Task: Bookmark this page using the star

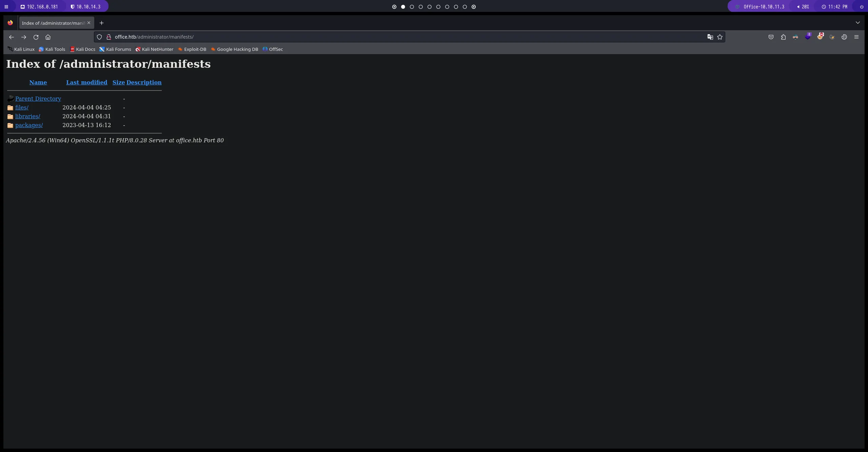Action: point(719,37)
